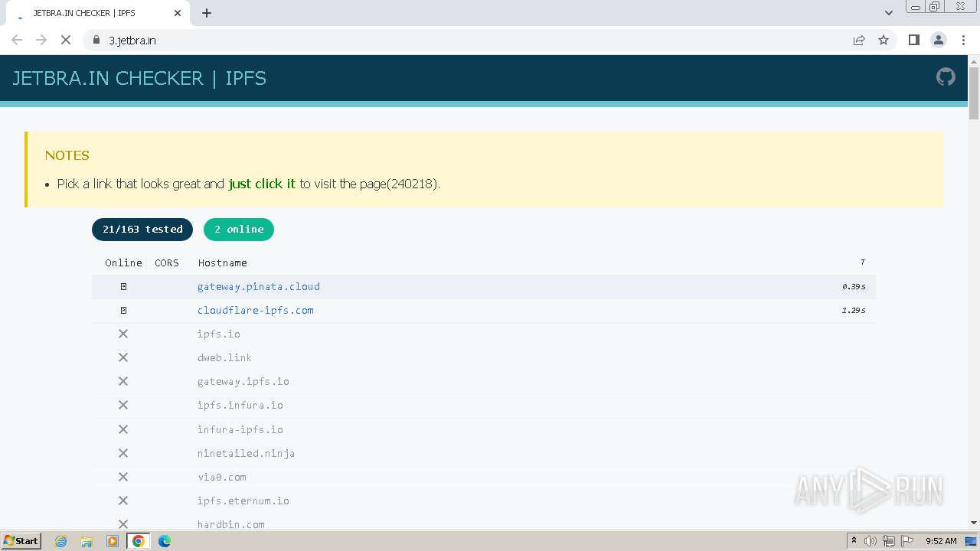
Task: Click the page vertical scrollbar thumb
Action: 974,93
